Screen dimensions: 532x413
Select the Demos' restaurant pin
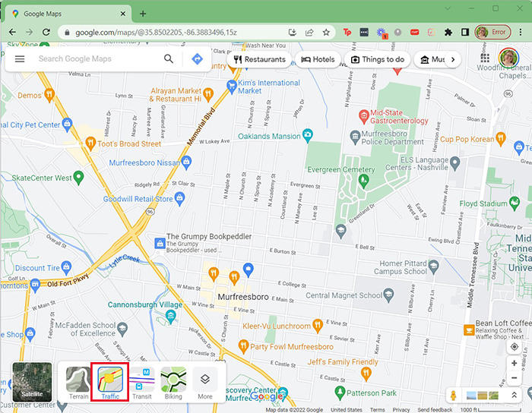click(x=49, y=95)
